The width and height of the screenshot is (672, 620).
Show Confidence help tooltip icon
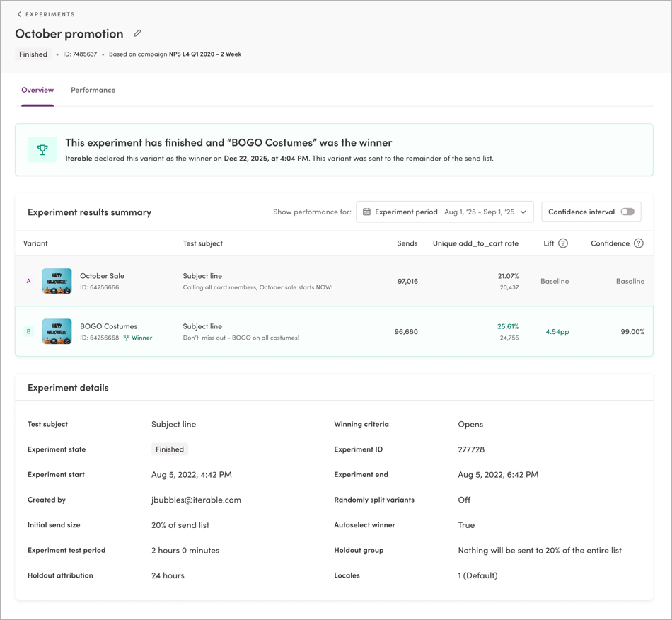pos(639,243)
